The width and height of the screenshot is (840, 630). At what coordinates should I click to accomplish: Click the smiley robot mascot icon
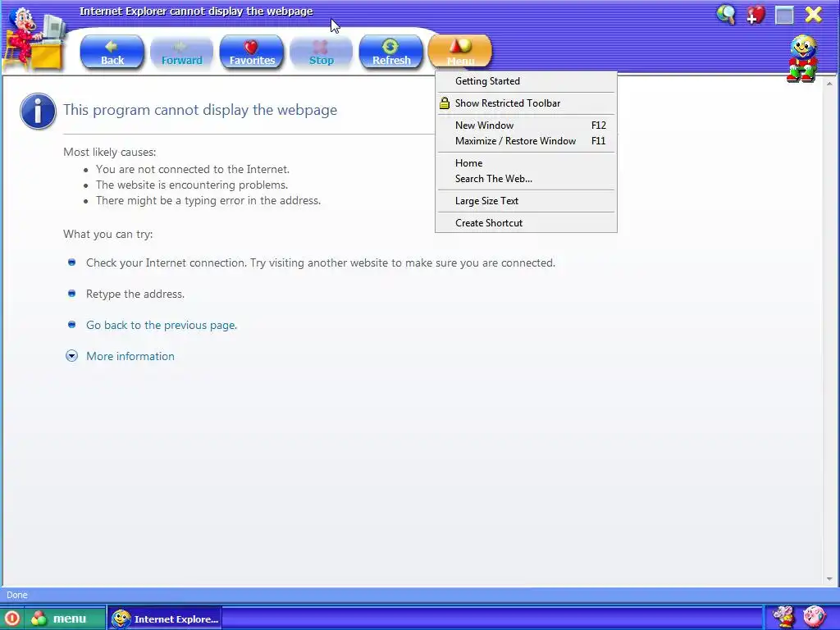[802, 59]
